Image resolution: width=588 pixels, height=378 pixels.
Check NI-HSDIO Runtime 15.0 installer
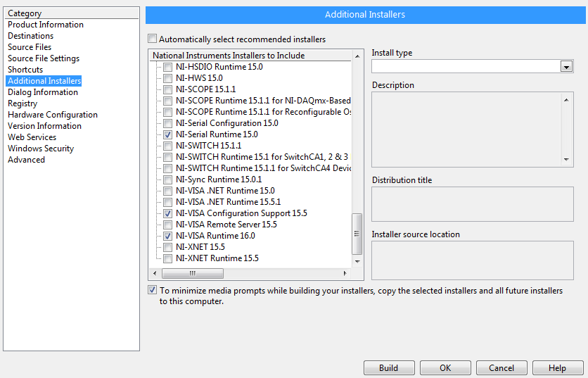pos(167,67)
